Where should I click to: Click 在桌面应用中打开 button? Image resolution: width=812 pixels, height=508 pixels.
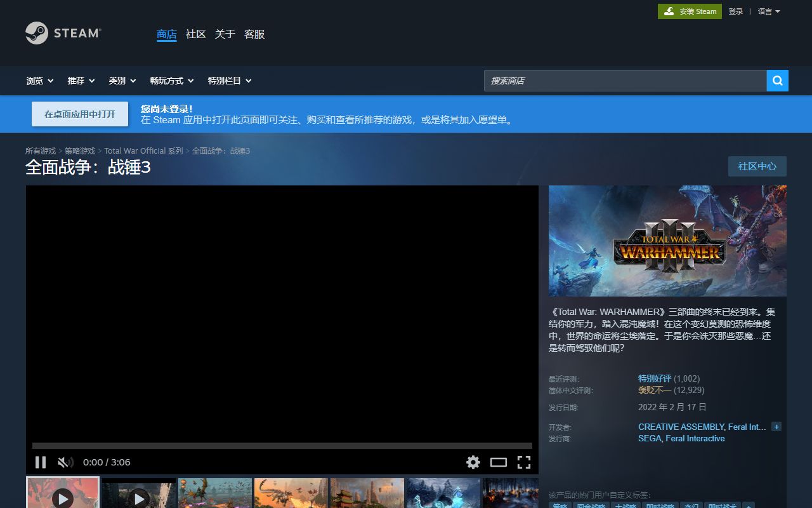click(80, 114)
